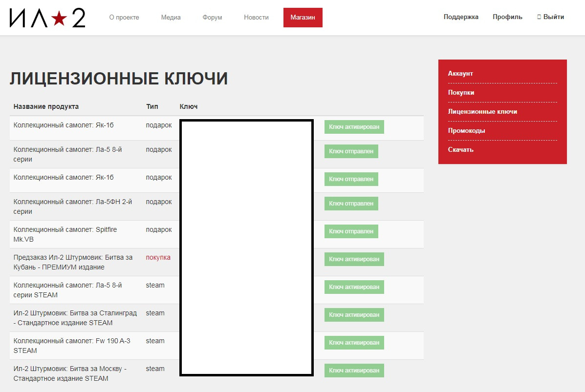Screen dimensions: 585x392
Task: Open Покупки in the red sidebar
Action: (x=461, y=92)
